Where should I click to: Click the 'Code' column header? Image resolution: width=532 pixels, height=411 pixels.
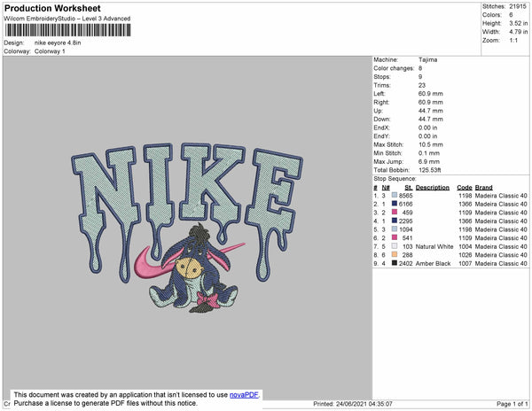464,188
